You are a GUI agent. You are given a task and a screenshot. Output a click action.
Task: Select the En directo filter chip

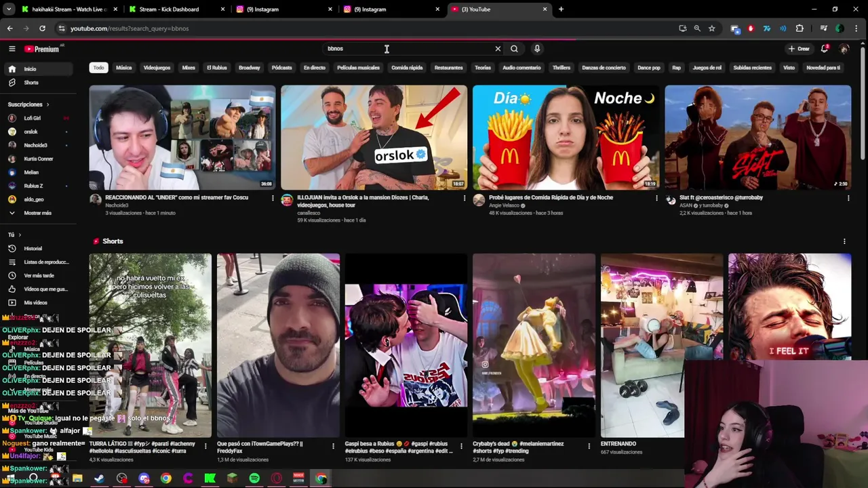click(x=315, y=68)
